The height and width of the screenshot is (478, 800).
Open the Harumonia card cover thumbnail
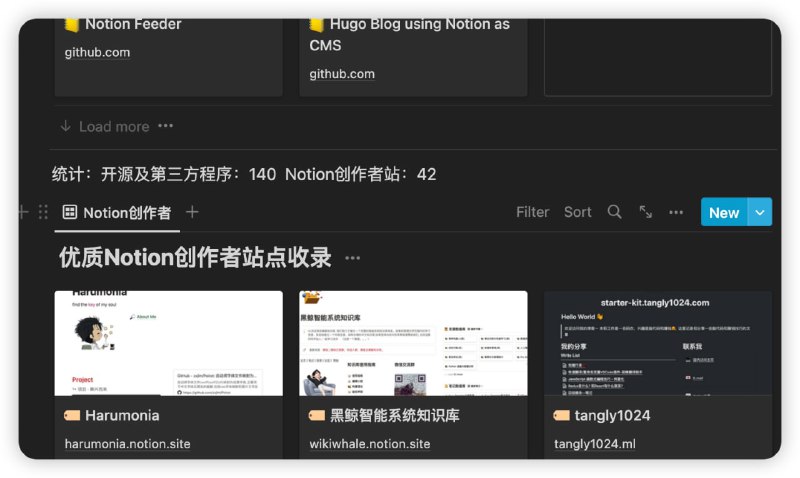tap(168, 343)
